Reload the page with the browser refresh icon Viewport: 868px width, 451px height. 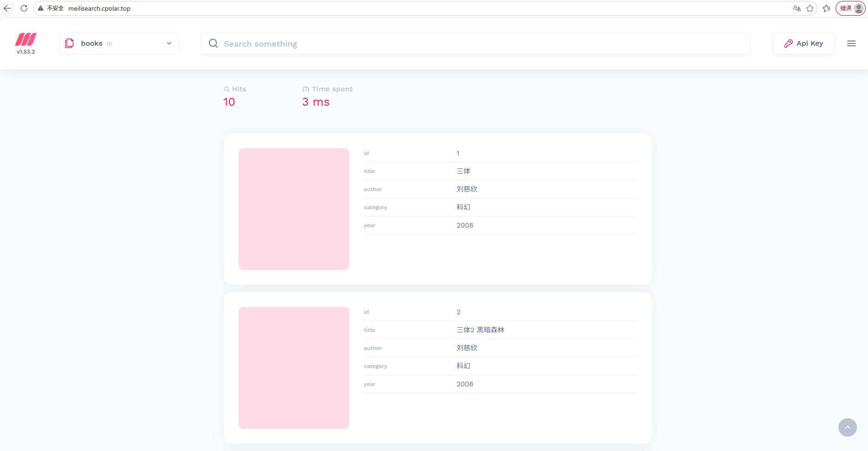(24, 8)
